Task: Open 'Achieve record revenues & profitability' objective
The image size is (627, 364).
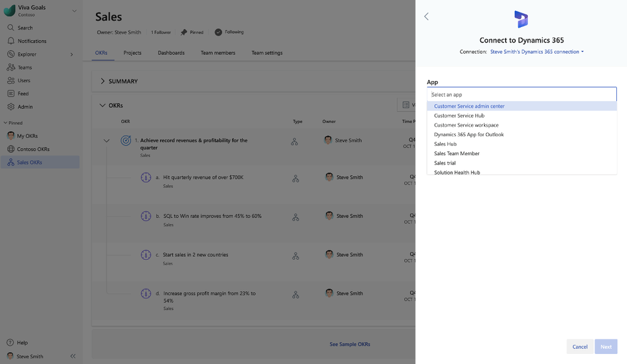Action: tap(194, 144)
